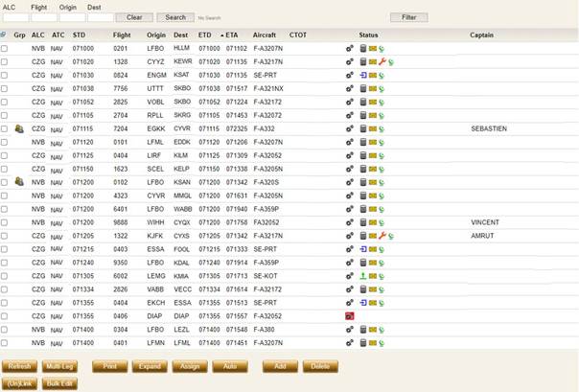The width and height of the screenshot is (579, 392).
Task: Tick the checkbox for flight 0201
Action: click(4, 48)
